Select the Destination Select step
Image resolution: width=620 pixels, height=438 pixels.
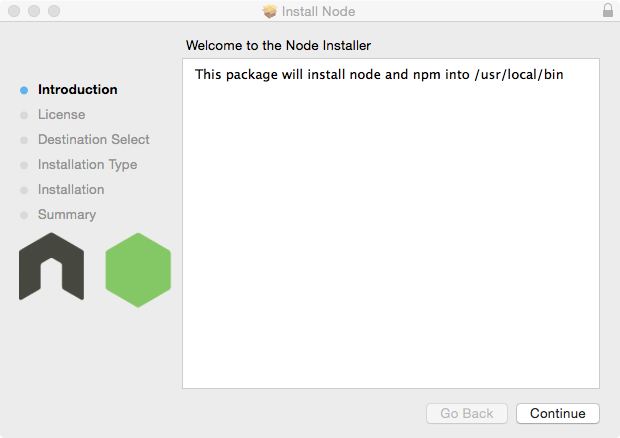[93, 139]
